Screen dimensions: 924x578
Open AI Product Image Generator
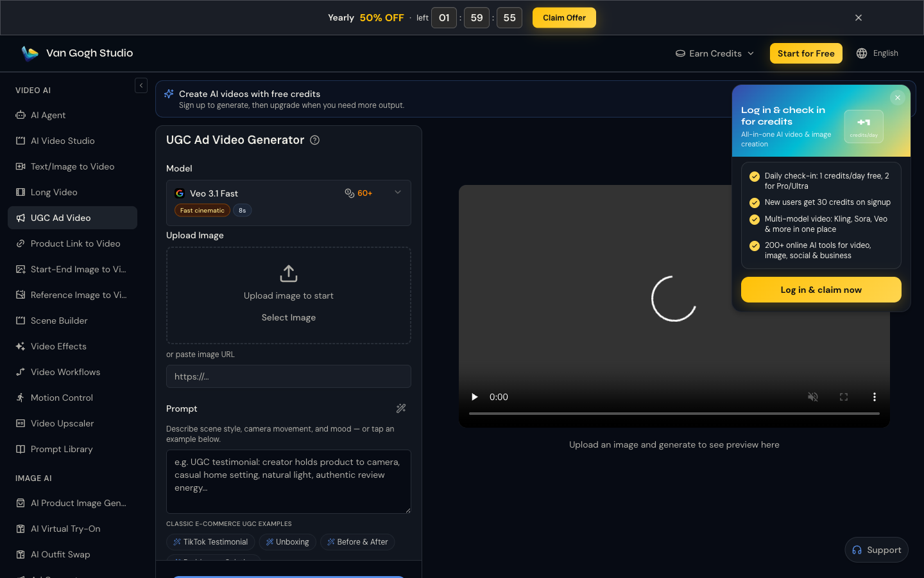73,503
